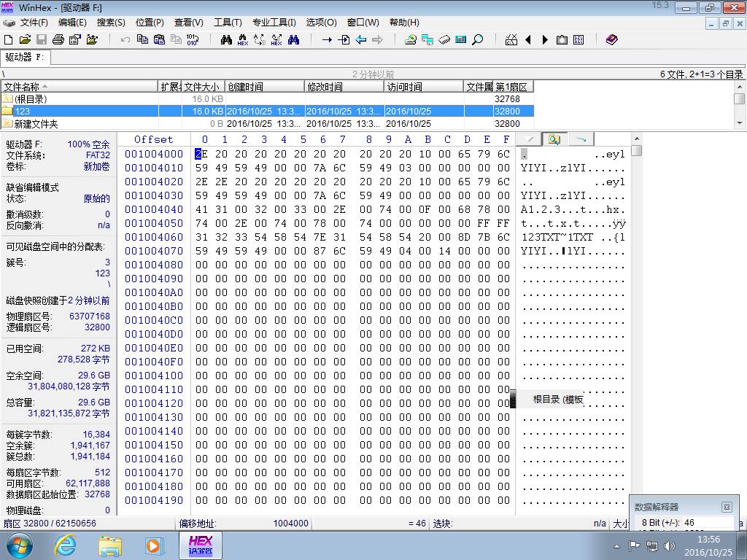Screen dimensions: 747x560
Task: Open the 位置(P) menu
Action: (x=150, y=23)
